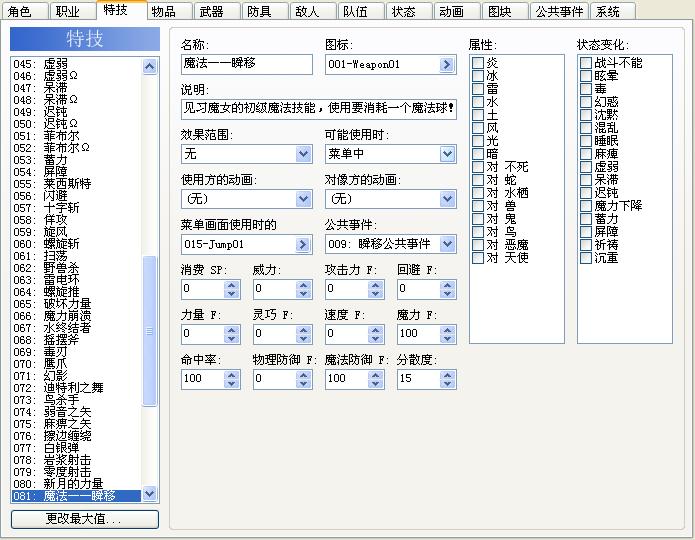Increase the 威力 value with its spinner
This screenshot has width=695, height=540.
point(303,285)
